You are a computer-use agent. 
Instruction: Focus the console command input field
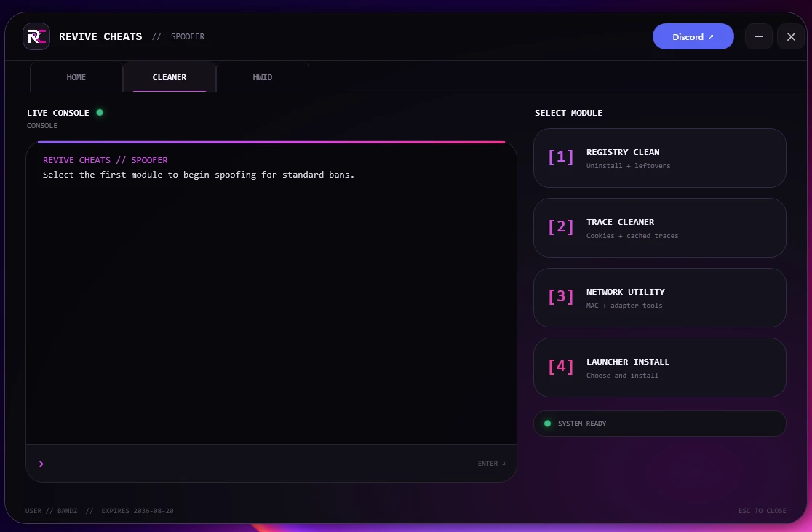point(271,464)
